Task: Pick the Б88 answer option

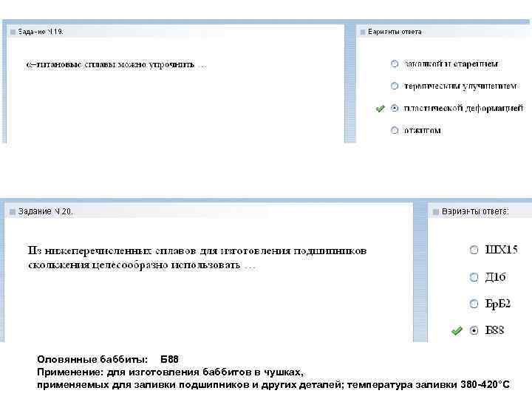Action: [474, 330]
